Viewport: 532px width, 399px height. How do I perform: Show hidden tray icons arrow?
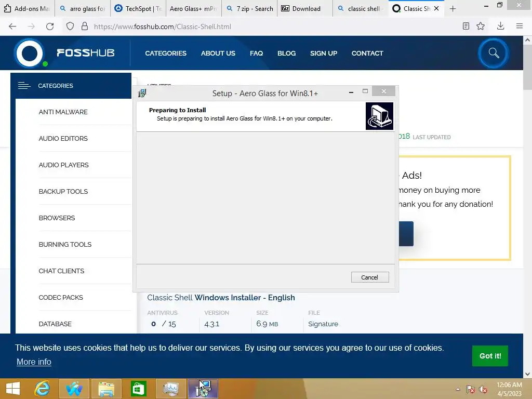coord(458,389)
